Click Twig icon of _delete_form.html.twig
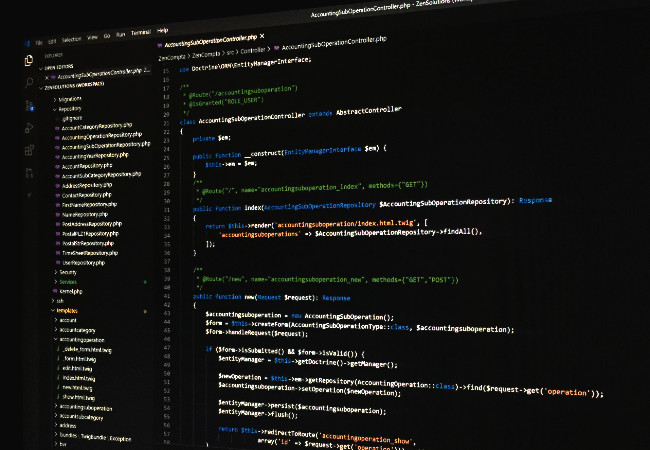This screenshot has width=650, height=450. [x=58, y=348]
